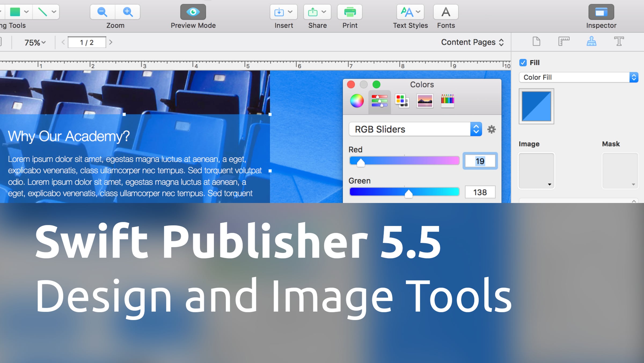Toggle Preview Mode eye button
Viewport: 644px width, 363px height.
193,12
